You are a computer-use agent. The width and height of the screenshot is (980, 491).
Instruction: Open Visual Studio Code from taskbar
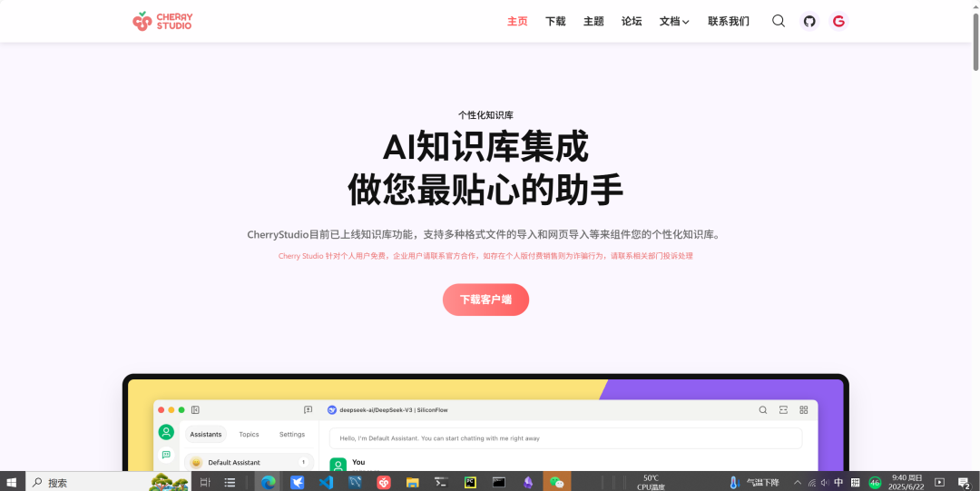click(326, 482)
